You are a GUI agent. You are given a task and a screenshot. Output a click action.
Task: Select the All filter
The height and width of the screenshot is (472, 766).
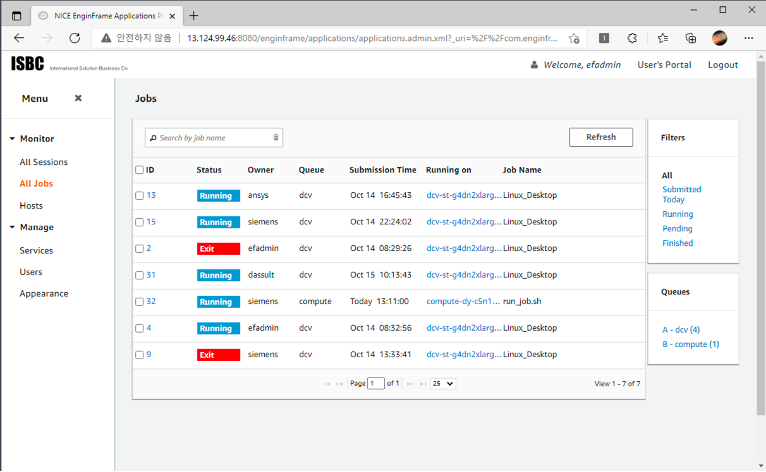[667, 175]
